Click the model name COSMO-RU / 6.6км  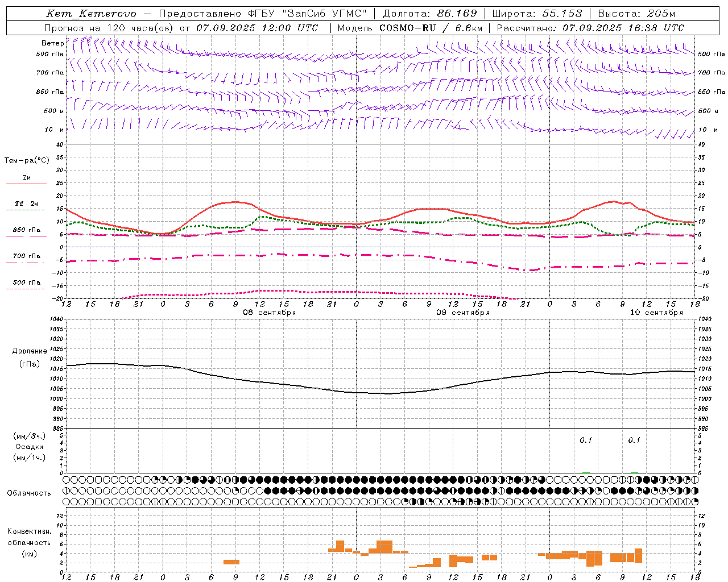(x=431, y=28)
